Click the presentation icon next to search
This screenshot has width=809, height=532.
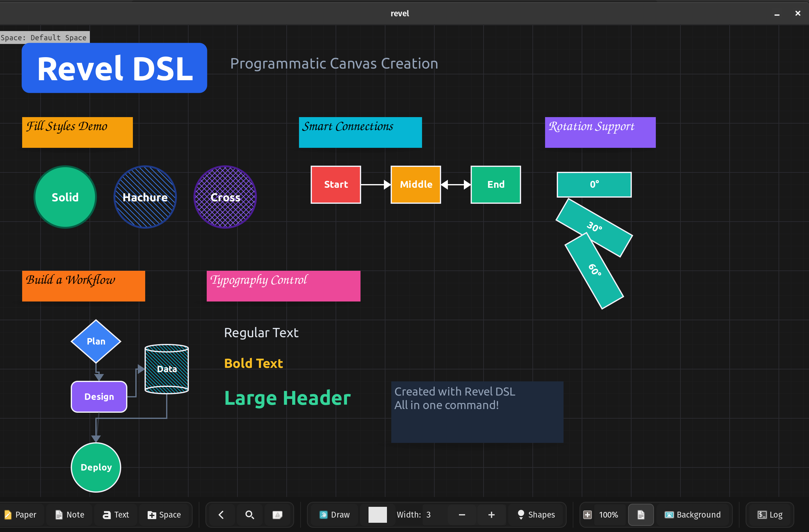coord(277,515)
